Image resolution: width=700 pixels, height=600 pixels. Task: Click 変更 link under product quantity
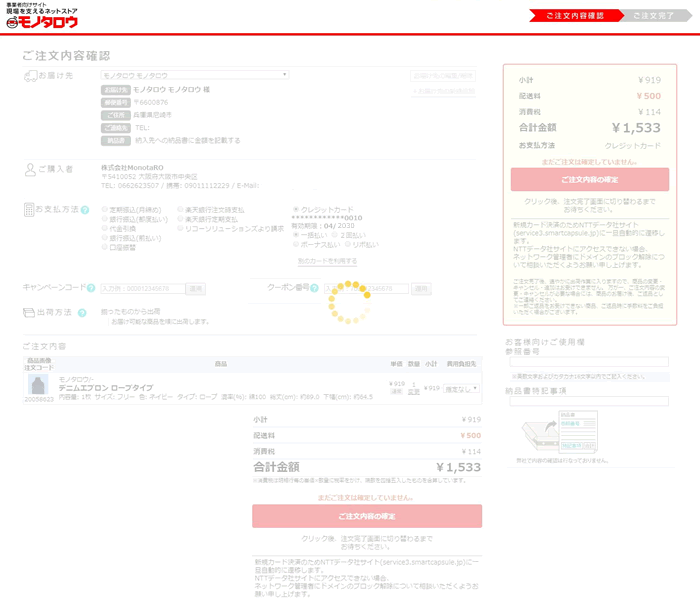point(414,392)
